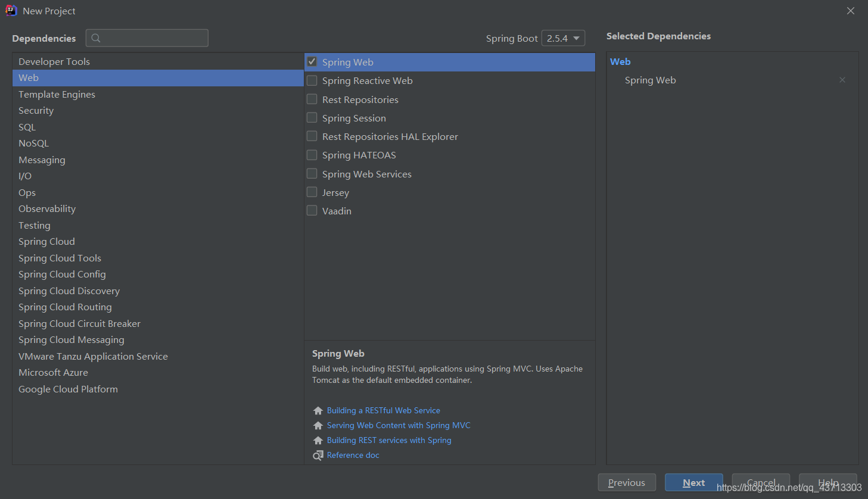
Task: Click the IntelliJ IDEA logo icon
Action: pos(11,11)
